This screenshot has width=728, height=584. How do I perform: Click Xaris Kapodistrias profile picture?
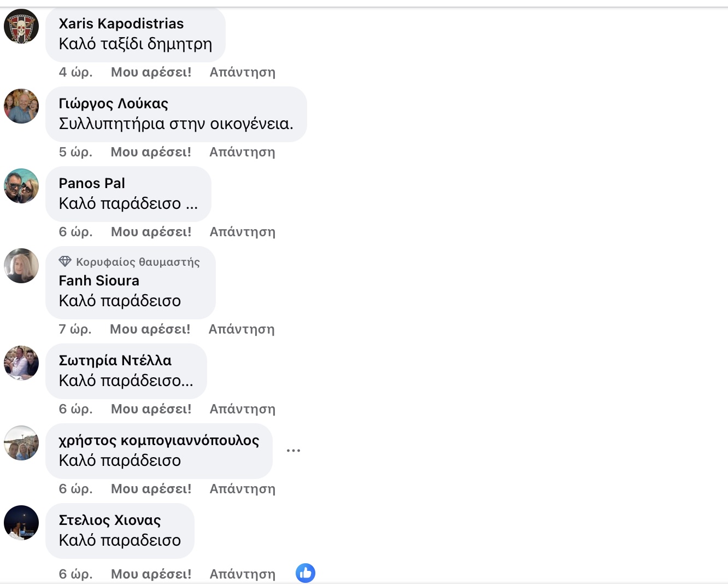(x=21, y=26)
